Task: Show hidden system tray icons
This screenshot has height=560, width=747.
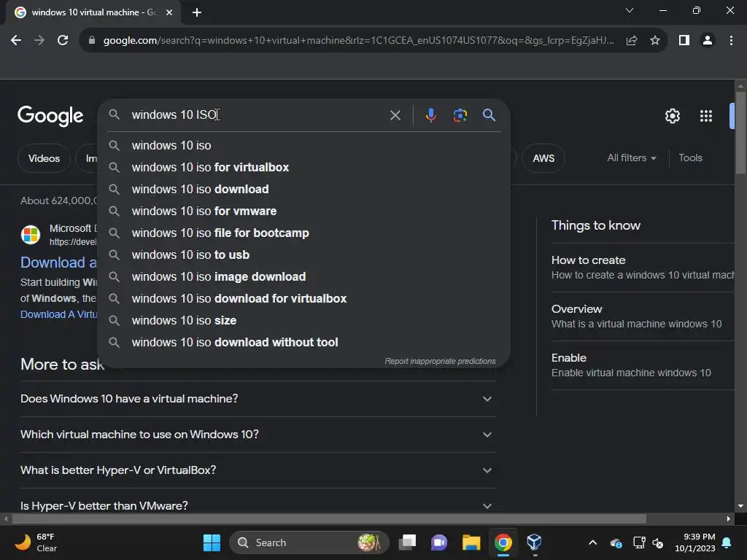Action: pyautogui.click(x=592, y=542)
